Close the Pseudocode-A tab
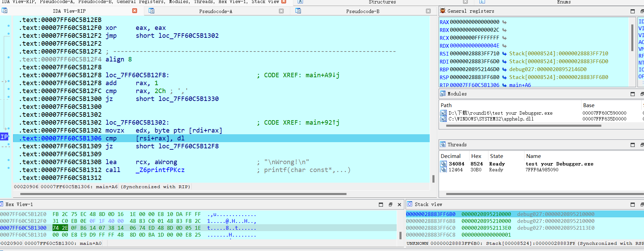The image size is (644, 251). [x=281, y=11]
